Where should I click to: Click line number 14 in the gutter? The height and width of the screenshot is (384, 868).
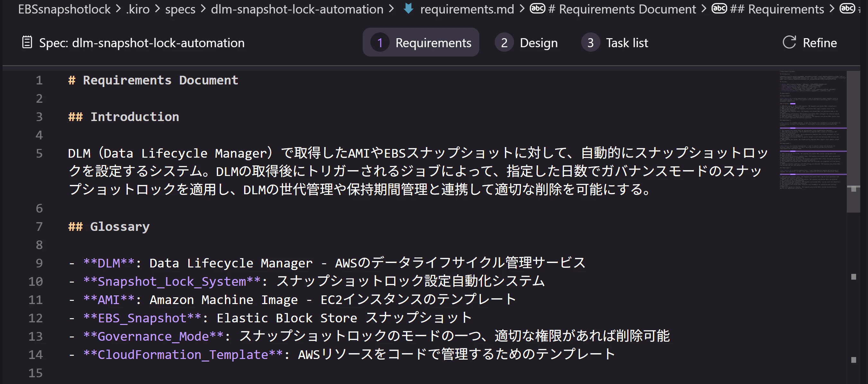[35, 354]
